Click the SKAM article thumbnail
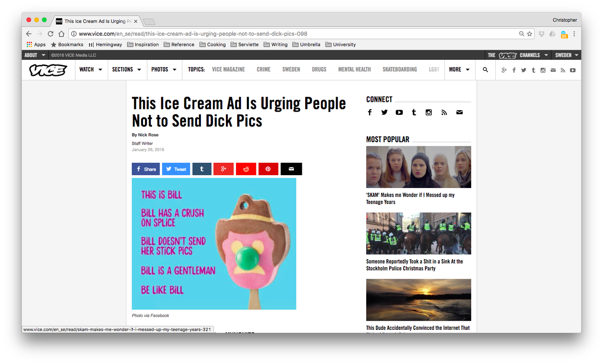Image resolution: width=603 pixels, height=364 pixels. pos(418,167)
